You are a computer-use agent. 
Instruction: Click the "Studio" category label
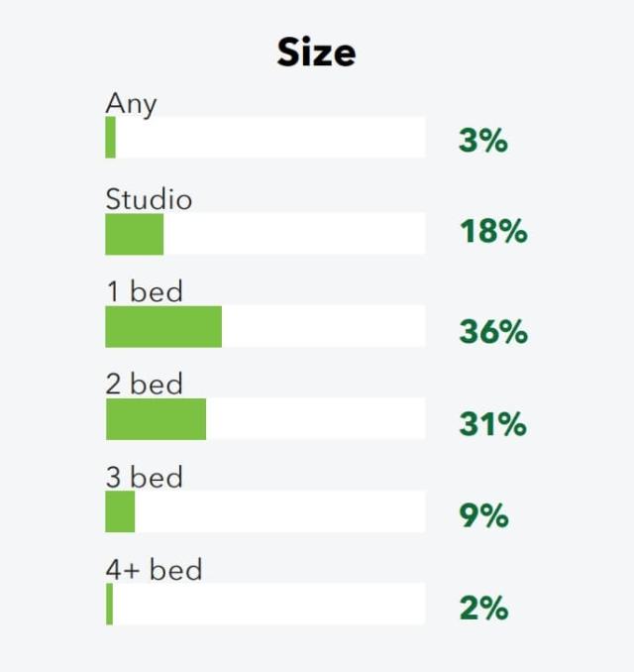click(x=149, y=199)
